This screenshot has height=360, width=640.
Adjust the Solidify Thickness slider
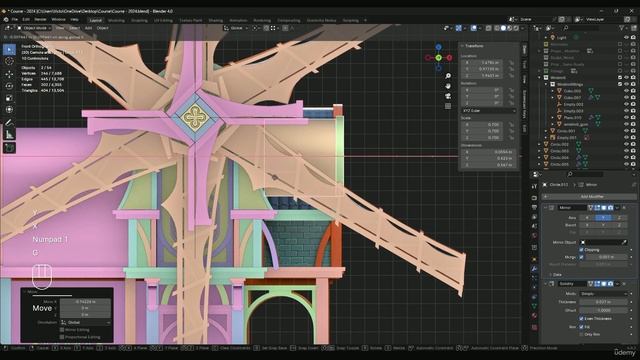click(603, 302)
